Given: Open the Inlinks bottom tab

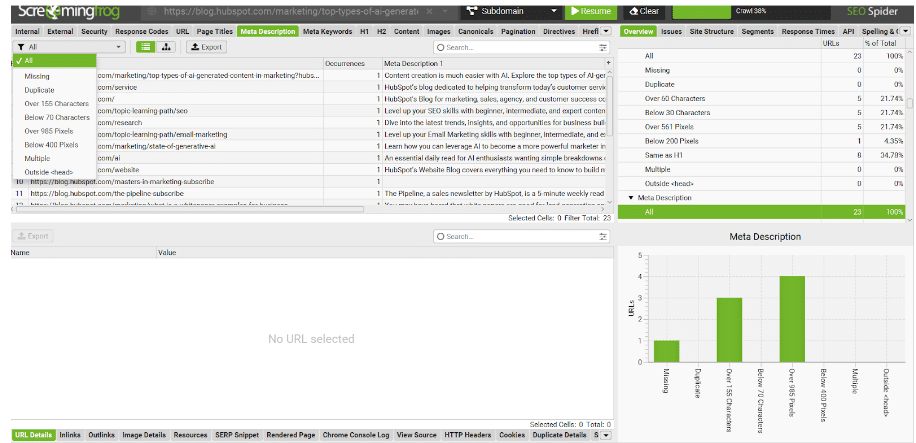Looking at the screenshot, I should [x=70, y=435].
